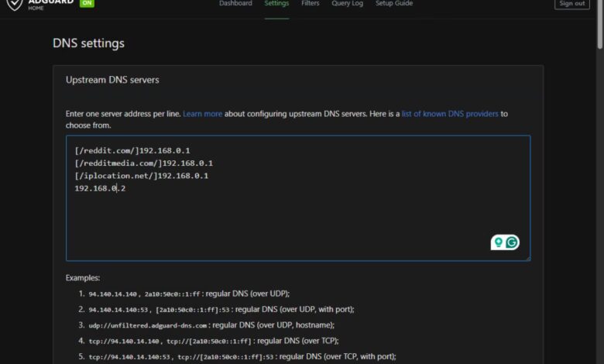Screen dimensions: 604x364
Task: Click the [/reddit.com/]192.168.0.1 line
Action: [x=132, y=150]
